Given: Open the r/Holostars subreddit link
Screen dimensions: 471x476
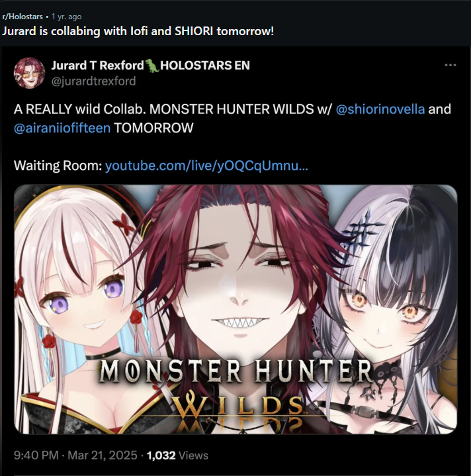Looking at the screenshot, I should click(22, 17).
